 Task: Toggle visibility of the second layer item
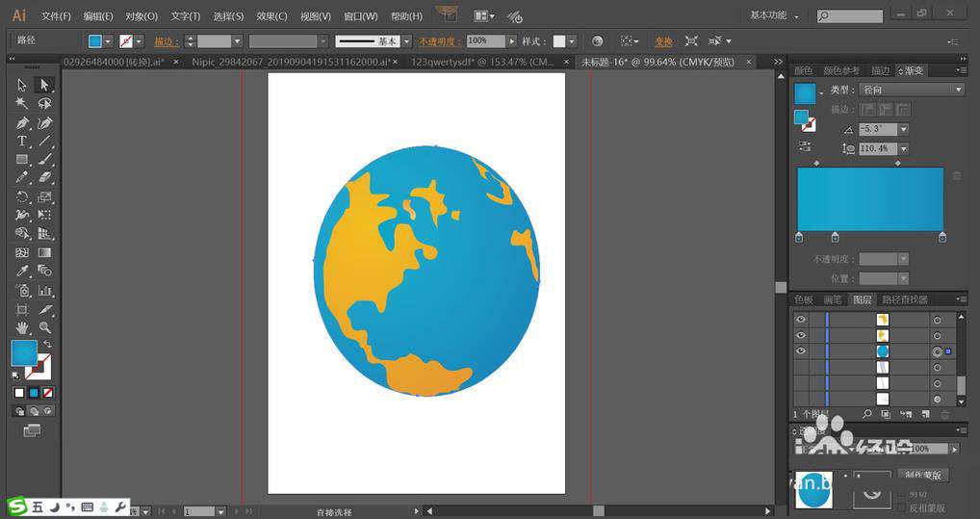pyautogui.click(x=800, y=335)
